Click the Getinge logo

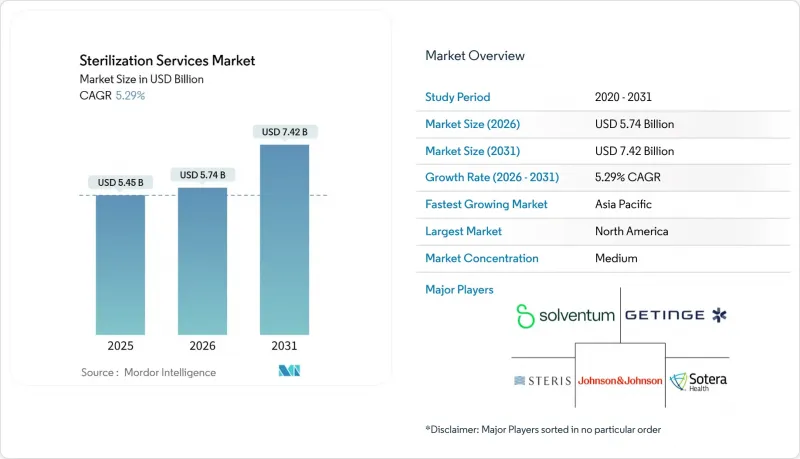(x=676, y=315)
